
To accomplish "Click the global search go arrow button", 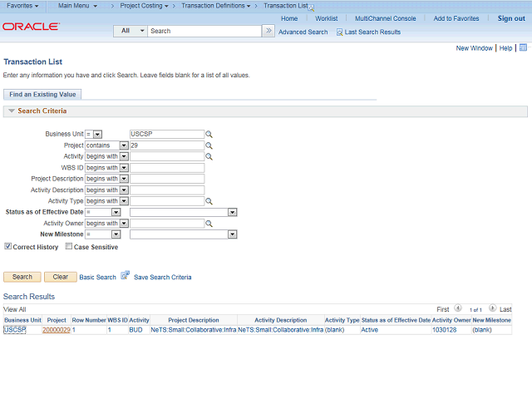I will [x=268, y=31].
